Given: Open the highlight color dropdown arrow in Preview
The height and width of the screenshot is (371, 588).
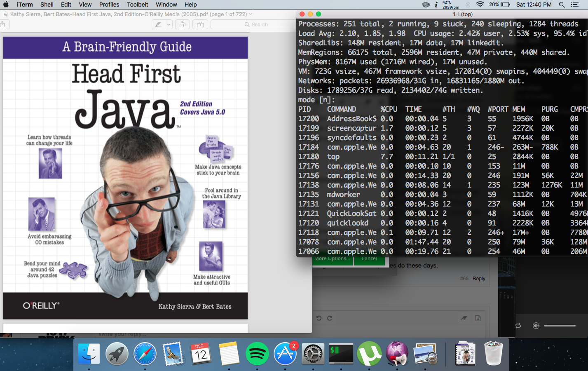Looking at the screenshot, I should (x=169, y=25).
